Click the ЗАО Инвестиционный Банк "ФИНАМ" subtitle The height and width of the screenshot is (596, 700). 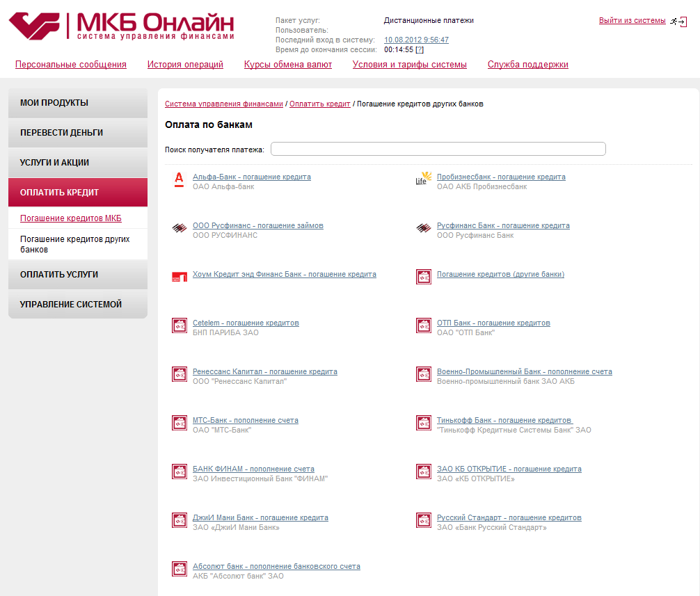click(260, 478)
